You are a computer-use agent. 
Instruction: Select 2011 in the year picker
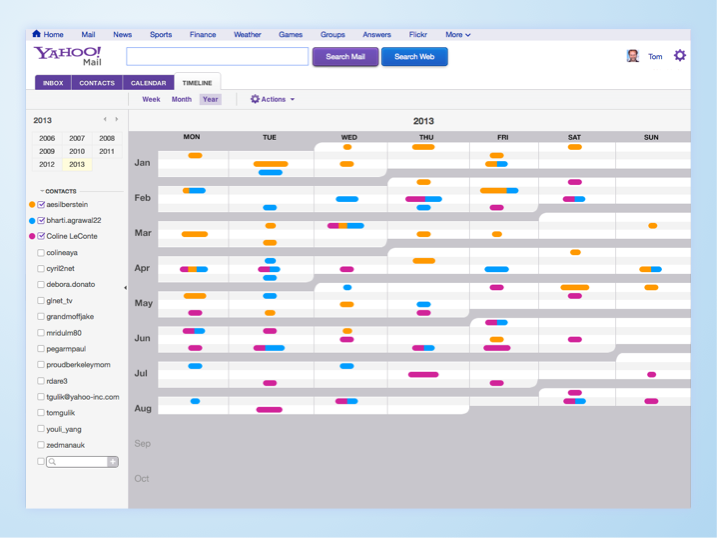click(x=107, y=151)
